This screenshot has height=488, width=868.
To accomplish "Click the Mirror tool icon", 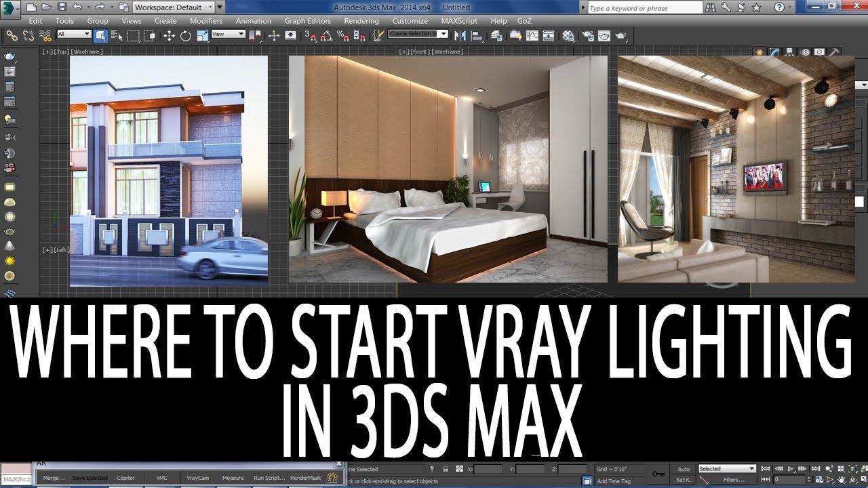I will (x=459, y=35).
